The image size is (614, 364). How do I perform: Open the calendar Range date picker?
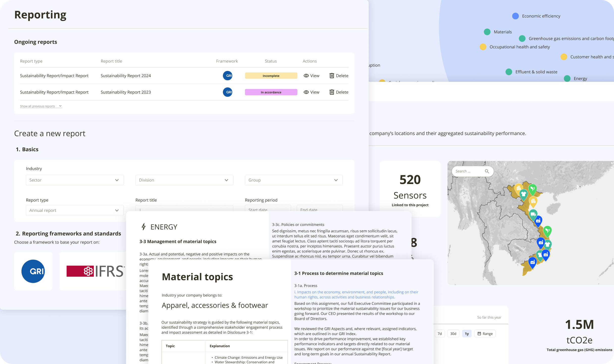[485, 333]
